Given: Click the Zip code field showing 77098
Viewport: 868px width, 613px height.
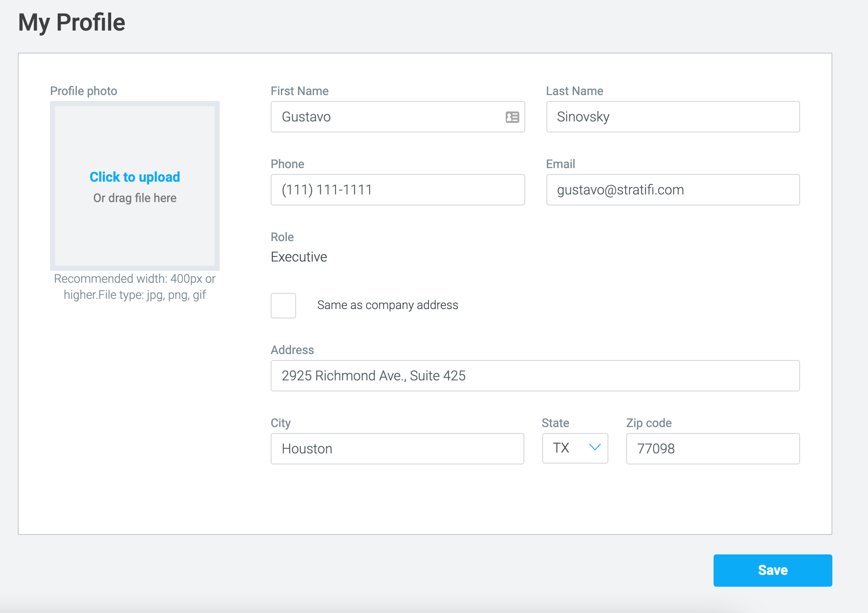Looking at the screenshot, I should click(x=713, y=449).
